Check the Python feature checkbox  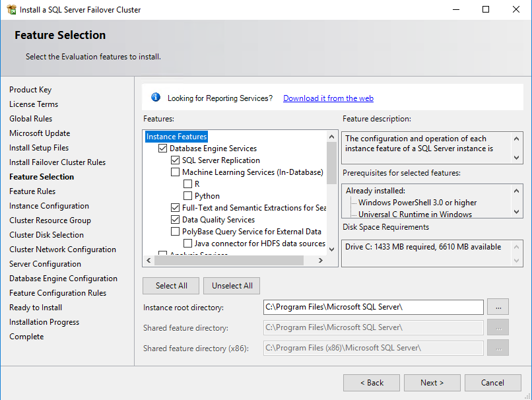coord(187,196)
